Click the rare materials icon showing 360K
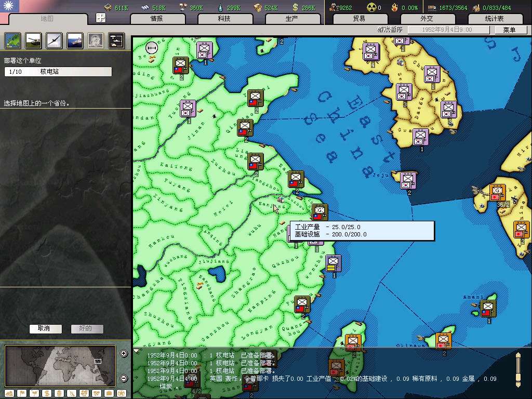The height and width of the screenshot is (399, 532). [x=183, y=7]
